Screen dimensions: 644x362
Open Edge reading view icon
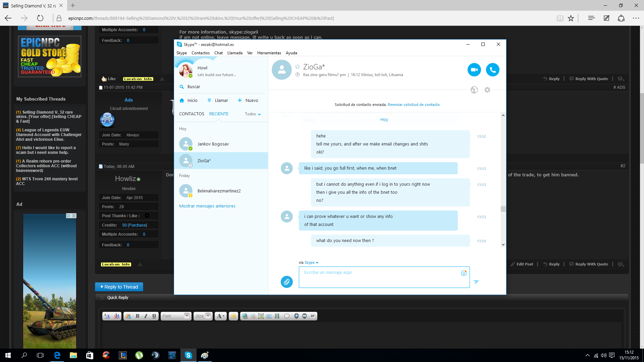[x=560, y=18]
